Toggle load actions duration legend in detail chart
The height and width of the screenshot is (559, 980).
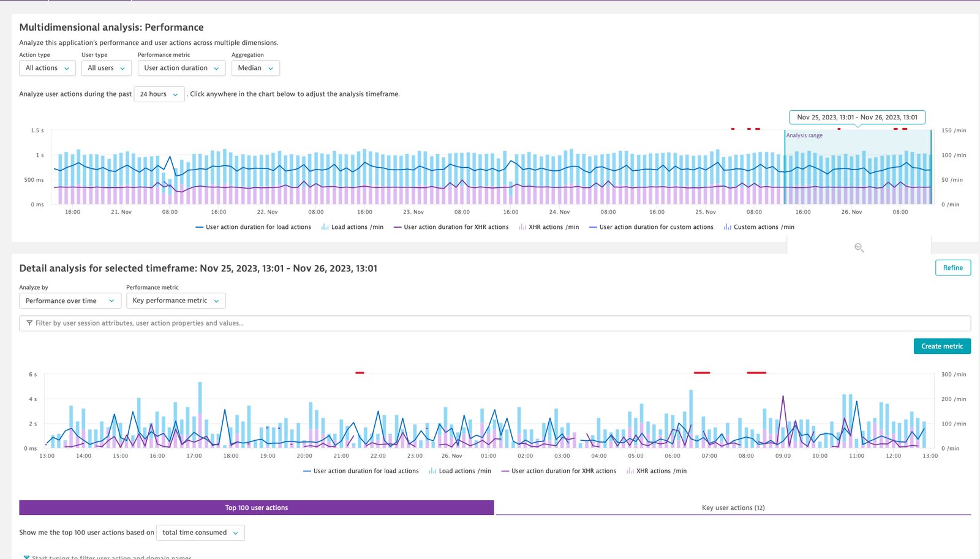pos(361,471)
